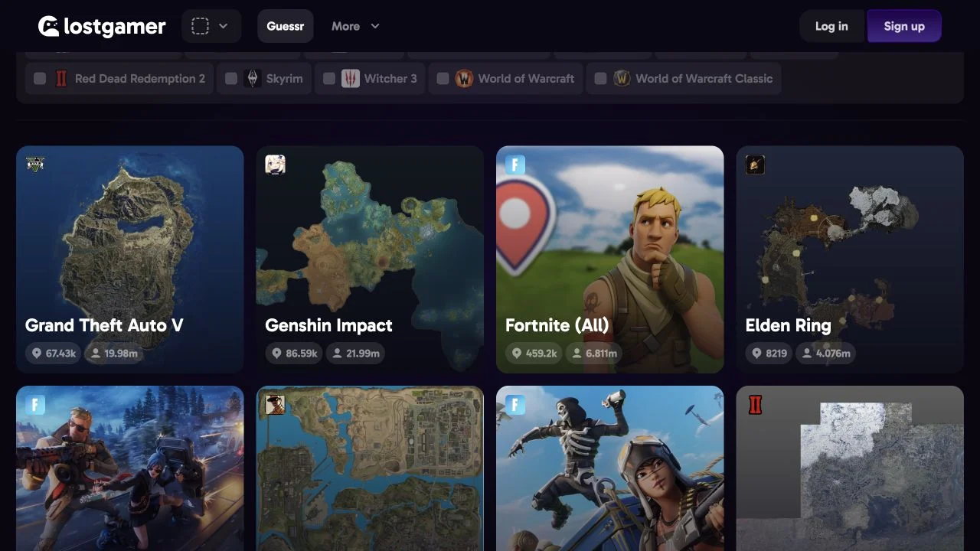Click the World of Warcraft Classic icon
The image size is (980, 551).
click(622, 78)
